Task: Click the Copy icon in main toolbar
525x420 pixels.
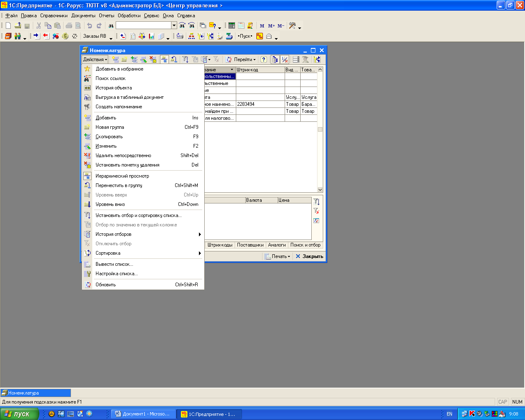Action: [x=48, y=25]
